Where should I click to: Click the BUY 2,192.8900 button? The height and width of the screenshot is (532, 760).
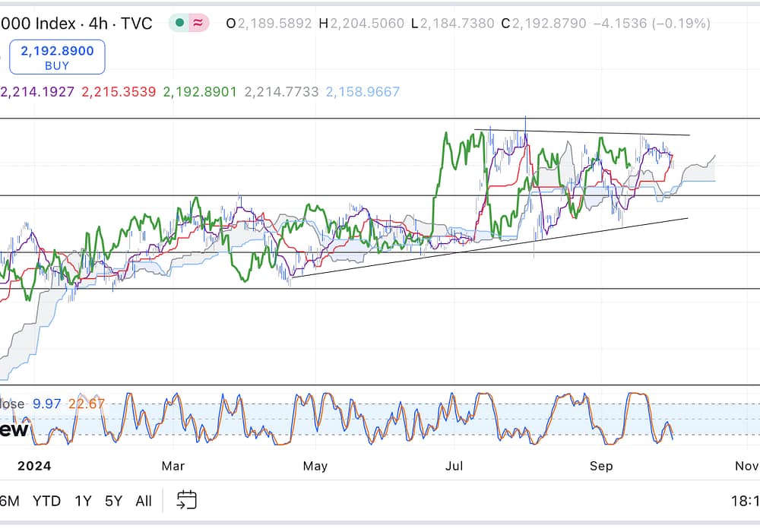pos(57,57)
